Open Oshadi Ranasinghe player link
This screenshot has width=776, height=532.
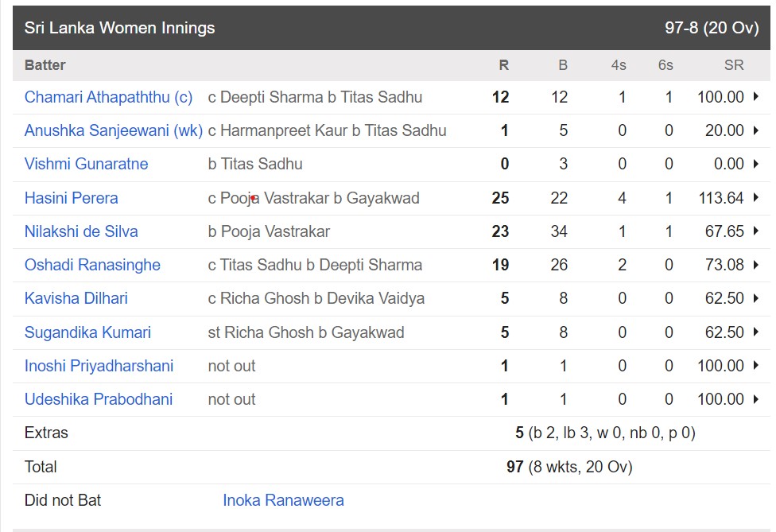[x=92, y=265]
